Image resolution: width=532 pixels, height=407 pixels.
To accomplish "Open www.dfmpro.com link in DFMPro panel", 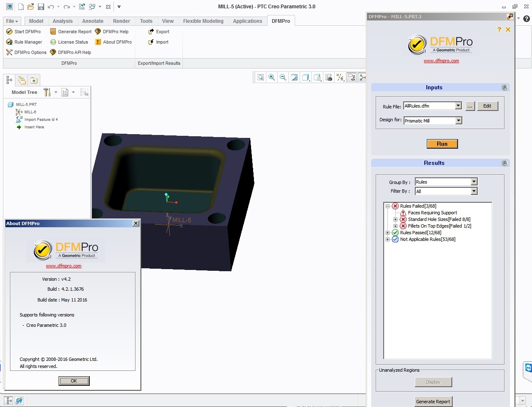I will click(441, 61).
